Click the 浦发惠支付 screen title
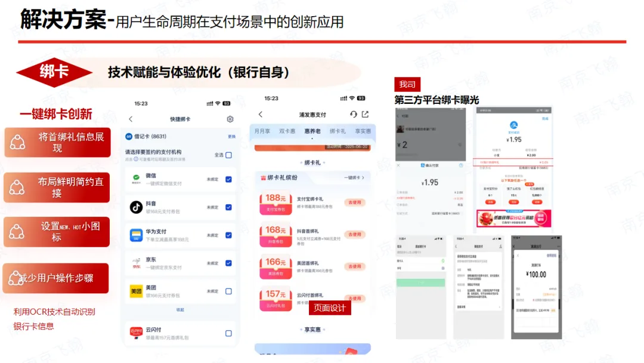Image resolution: width=644 pixels, height=363 pixels. (312, 115)
